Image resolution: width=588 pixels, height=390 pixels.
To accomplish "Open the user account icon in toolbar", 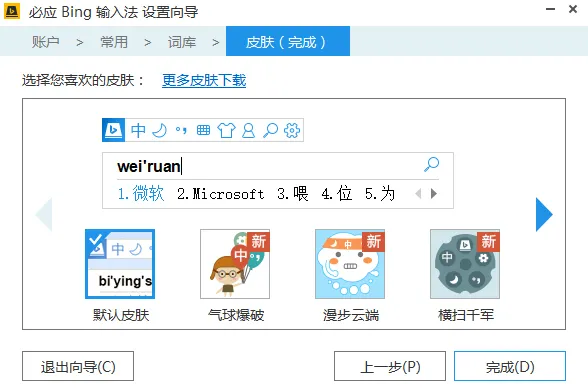I will [248, 130].
